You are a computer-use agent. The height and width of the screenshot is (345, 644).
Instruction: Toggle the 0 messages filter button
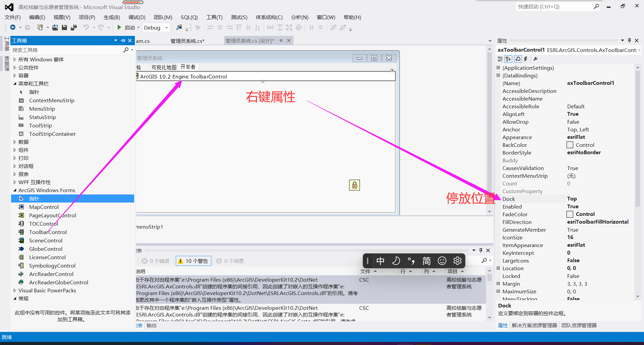[230, 261]
